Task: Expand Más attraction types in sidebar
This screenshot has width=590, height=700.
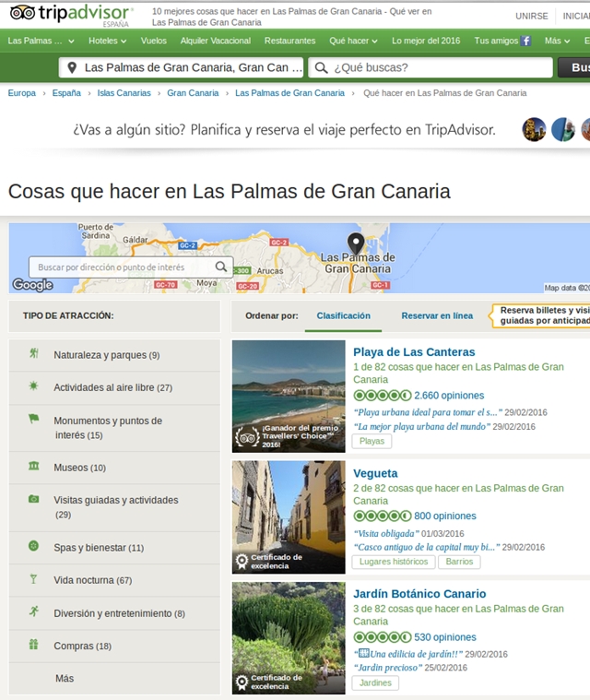Action: pyautogui.click(x=65, y=679)
